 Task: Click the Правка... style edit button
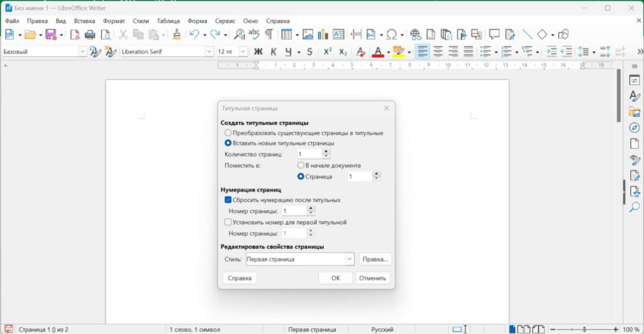375,259
